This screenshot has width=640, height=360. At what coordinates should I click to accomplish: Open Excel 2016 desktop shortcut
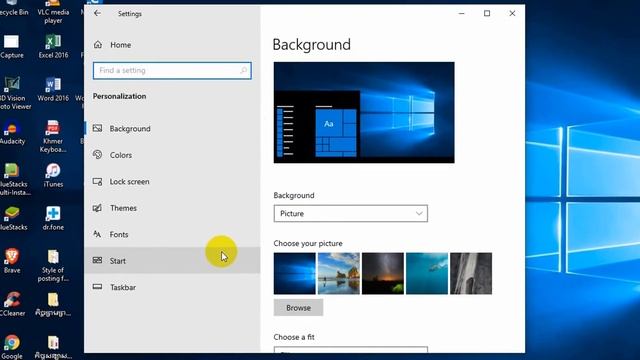coord(53,46)
